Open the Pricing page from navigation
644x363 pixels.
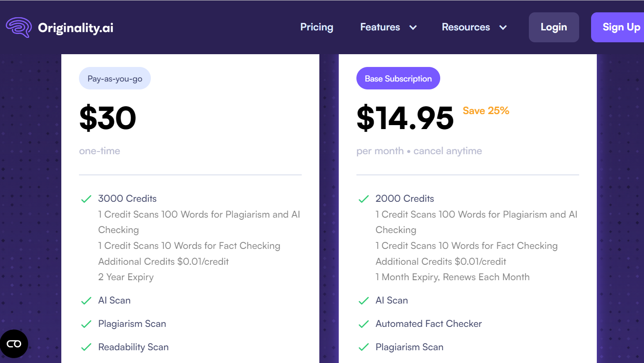coord(317,27)
